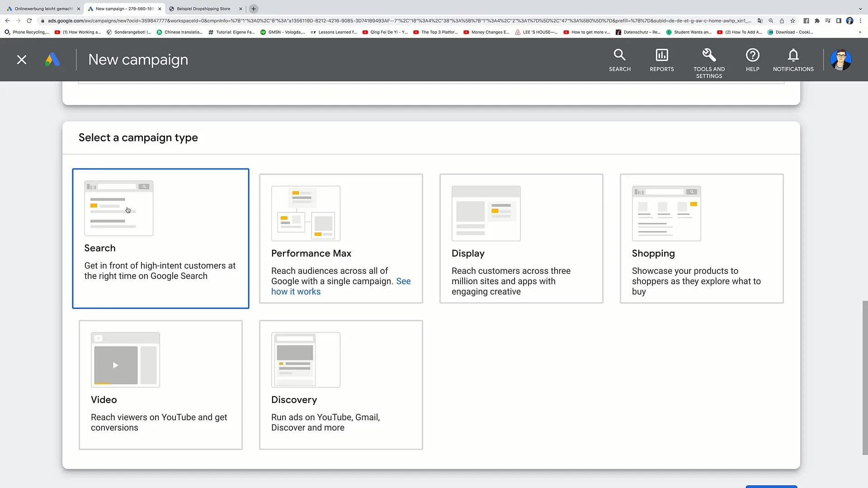Viewport: 868px width, 488px height.
Task: Switch to the Beispiel Dropshipping Store tab
Action: pyautogui.click(x=203, y=9)
